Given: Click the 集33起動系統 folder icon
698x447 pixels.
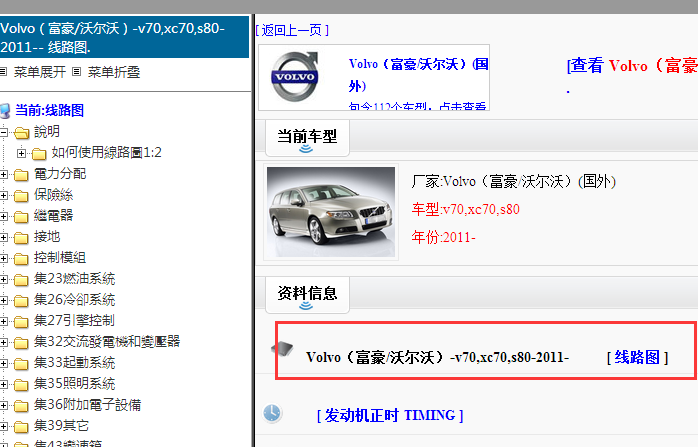Looking at the screenshot, I should coord(21,364).
